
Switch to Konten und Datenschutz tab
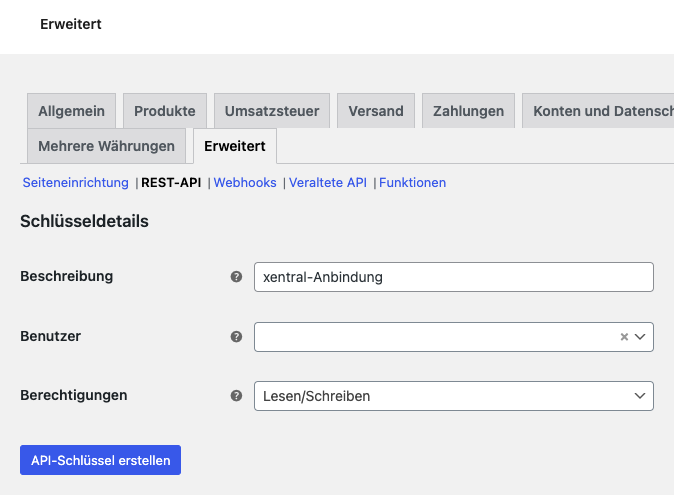coord(600,111)
